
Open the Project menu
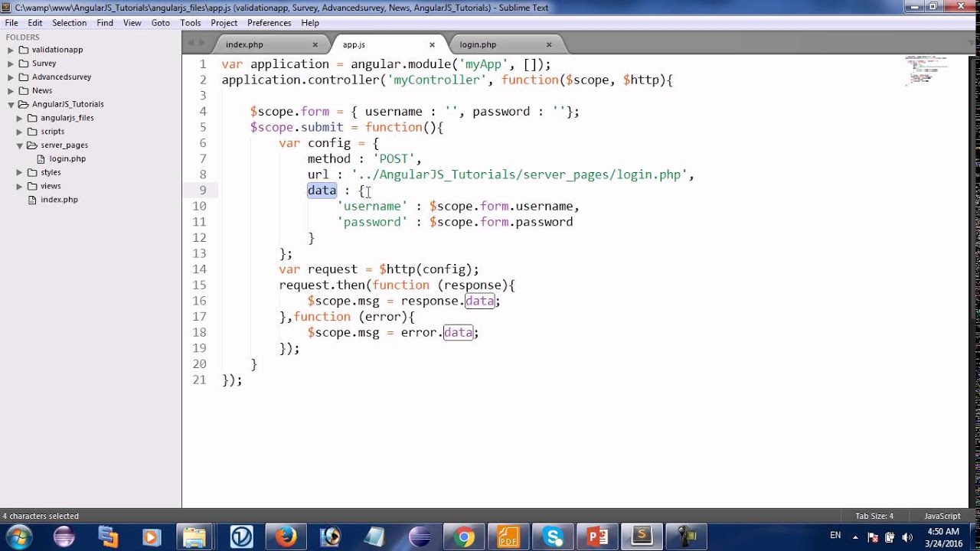pos(224,23)
